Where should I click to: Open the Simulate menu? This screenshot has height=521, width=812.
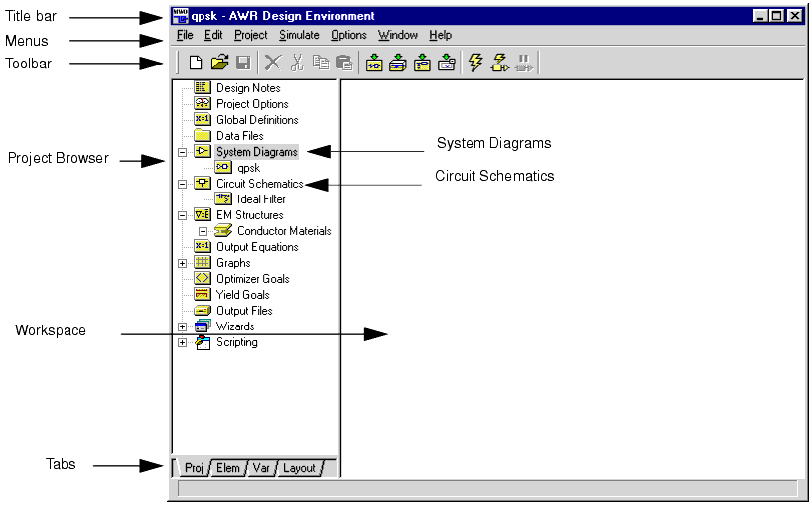coord(299,35)
